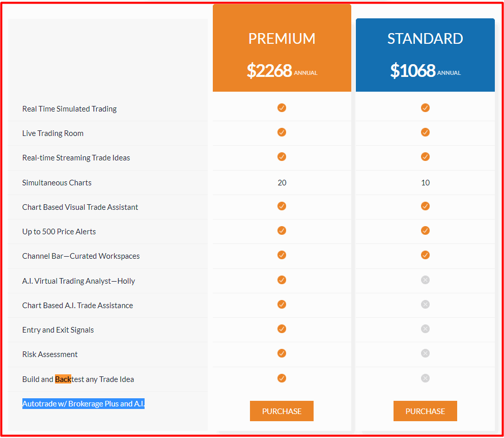Click Premium checkmark for Entry and Exit Signals
The height and width of the screenshot is (438, 504).
pos(282,328)
